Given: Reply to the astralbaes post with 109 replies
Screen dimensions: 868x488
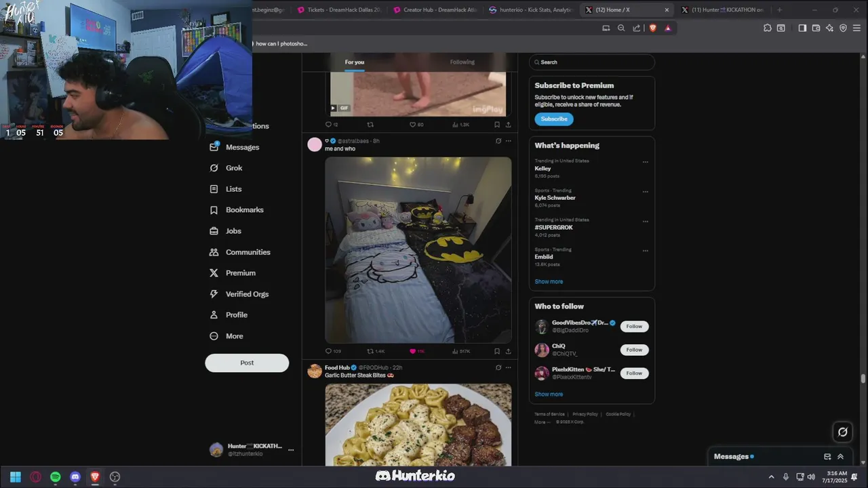Looking at the screenshot, I should coord(333,351).
